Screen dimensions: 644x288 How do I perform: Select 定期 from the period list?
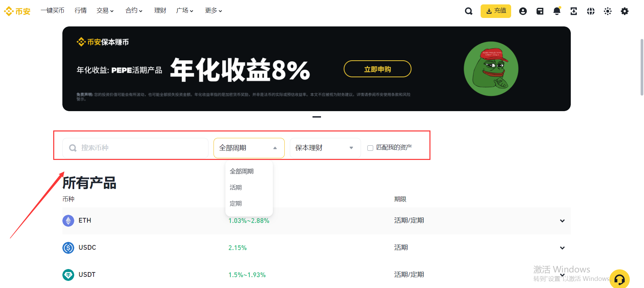[236, 204]
